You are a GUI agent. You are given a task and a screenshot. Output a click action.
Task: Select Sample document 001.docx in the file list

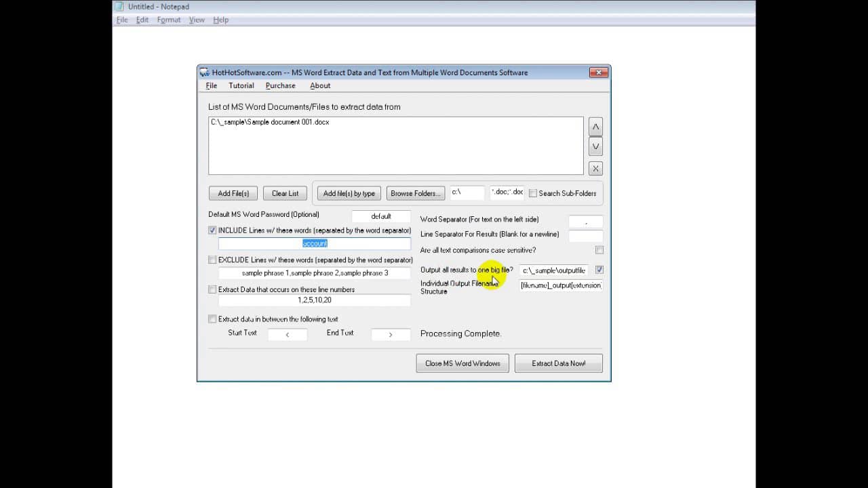270,122
